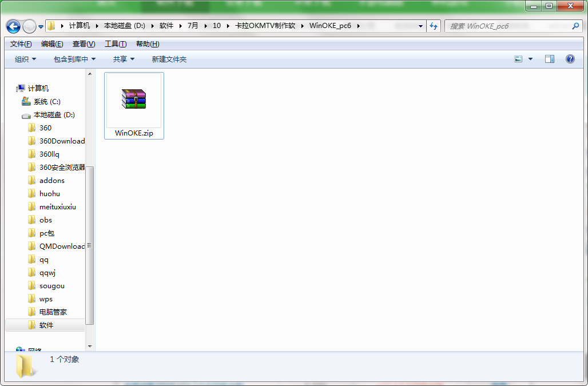Open the pc包 folder in the tree

(47, 233)
